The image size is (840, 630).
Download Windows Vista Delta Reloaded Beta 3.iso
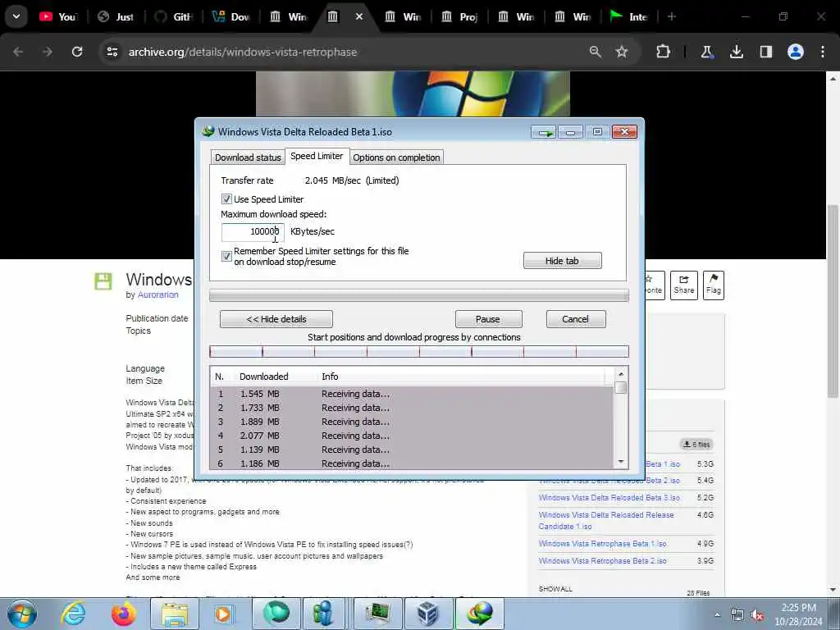(x=609, y=498)
